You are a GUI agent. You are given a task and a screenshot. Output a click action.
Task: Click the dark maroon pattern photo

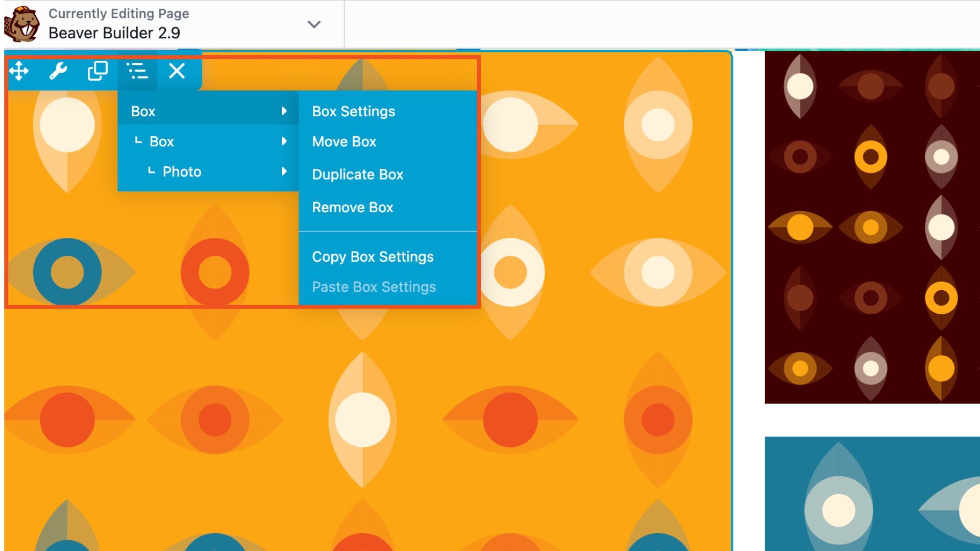pyautogui.click(x=872, y=227)
